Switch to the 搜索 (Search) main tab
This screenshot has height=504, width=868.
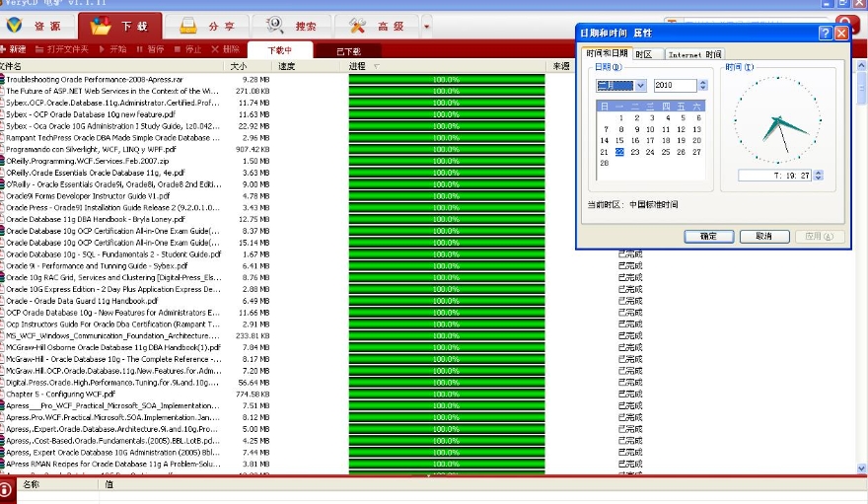click(291, 26)
